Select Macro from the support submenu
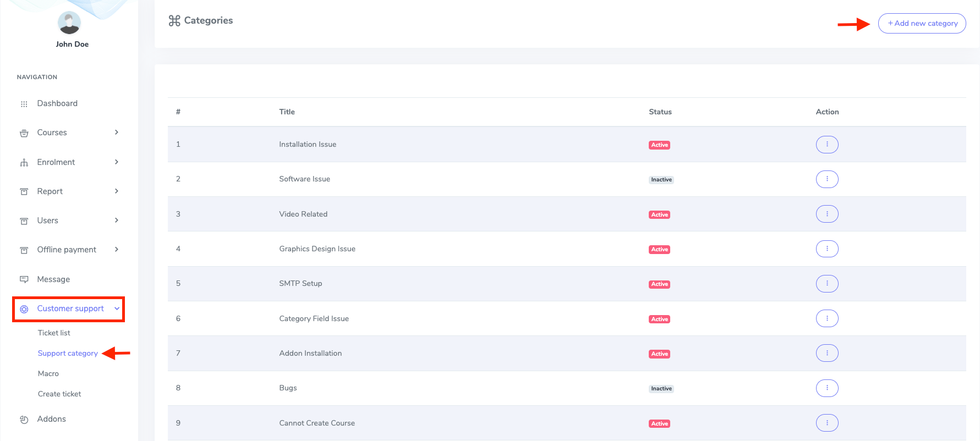Screen dimensions: 980x441 click(x=48, y=373)
